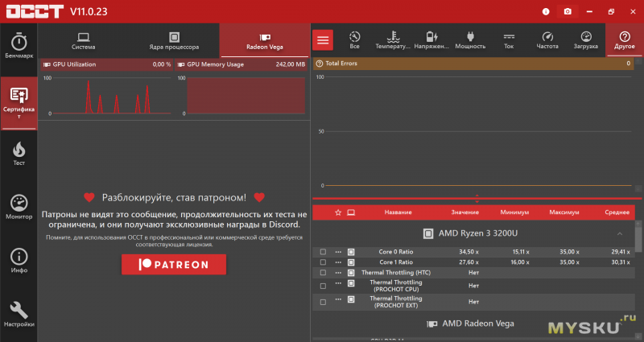Click the monitor icon column header
This screenshot has height=342, width=644.
point(351,212)
